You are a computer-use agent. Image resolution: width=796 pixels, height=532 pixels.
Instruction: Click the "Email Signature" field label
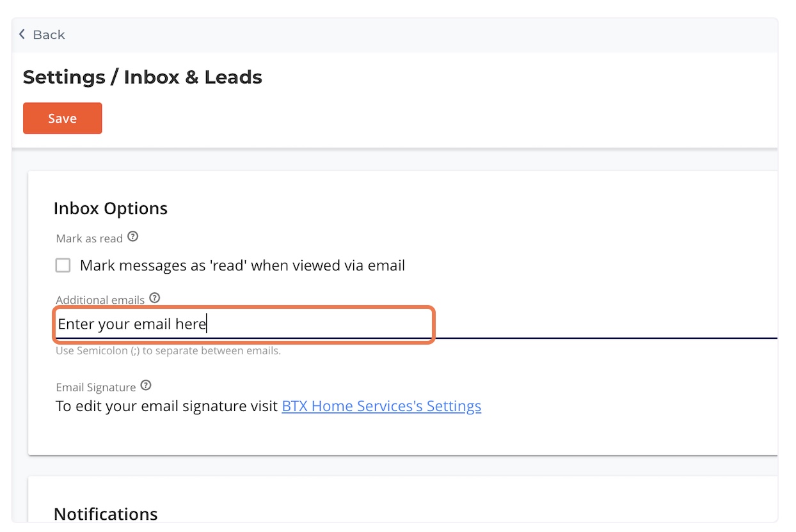coord(95,387)
